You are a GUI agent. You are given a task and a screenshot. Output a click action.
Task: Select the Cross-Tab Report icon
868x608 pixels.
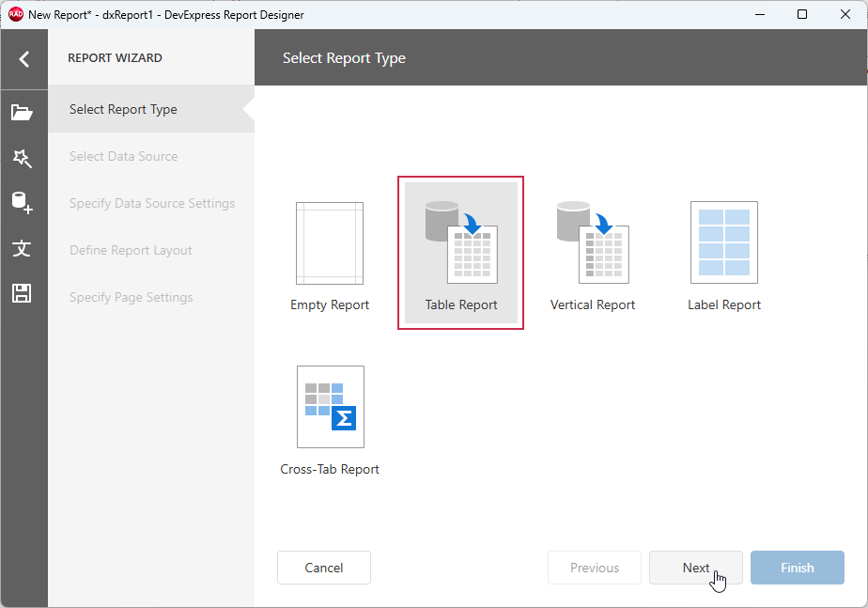coord(331,407)
